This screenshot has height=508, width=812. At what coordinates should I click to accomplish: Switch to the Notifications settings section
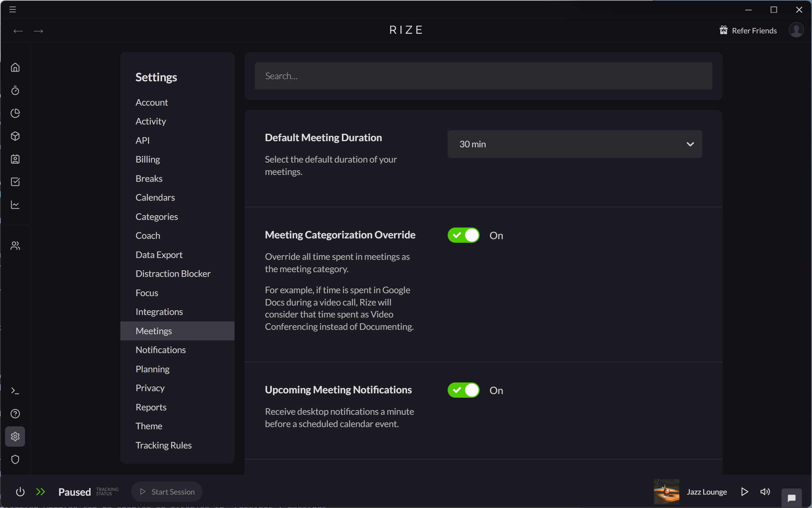point(161,350)
